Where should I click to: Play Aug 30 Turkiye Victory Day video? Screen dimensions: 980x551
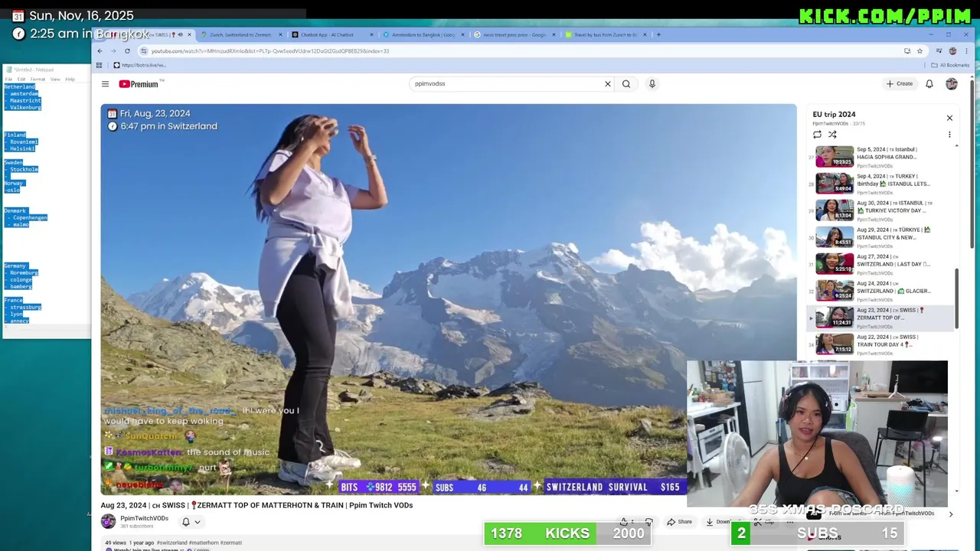(880, 210)
